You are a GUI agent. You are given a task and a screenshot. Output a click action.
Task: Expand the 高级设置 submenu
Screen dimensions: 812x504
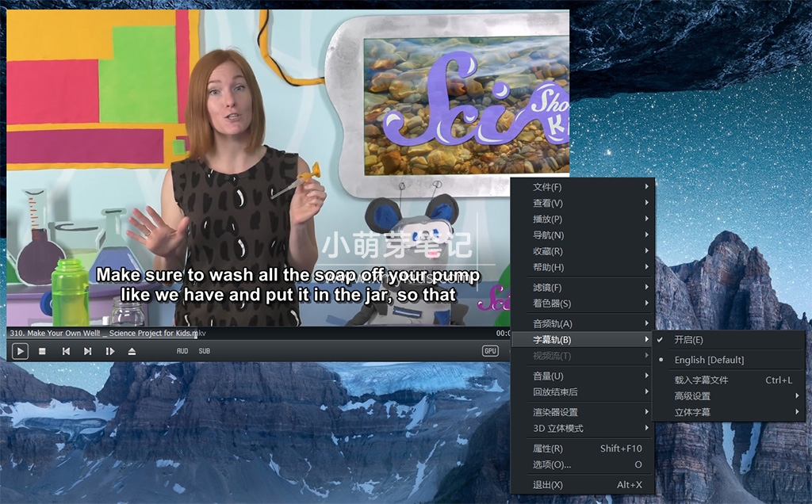point(692,396)
